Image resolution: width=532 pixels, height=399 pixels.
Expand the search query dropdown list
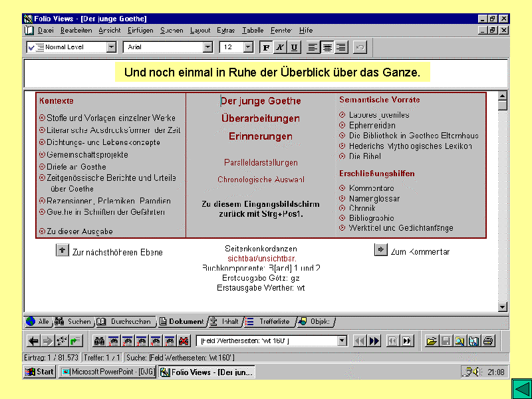point(342,341)
